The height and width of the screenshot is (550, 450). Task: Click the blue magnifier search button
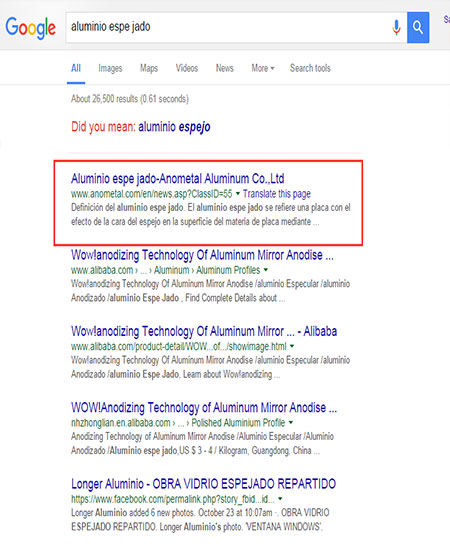(x=418, y=27)
